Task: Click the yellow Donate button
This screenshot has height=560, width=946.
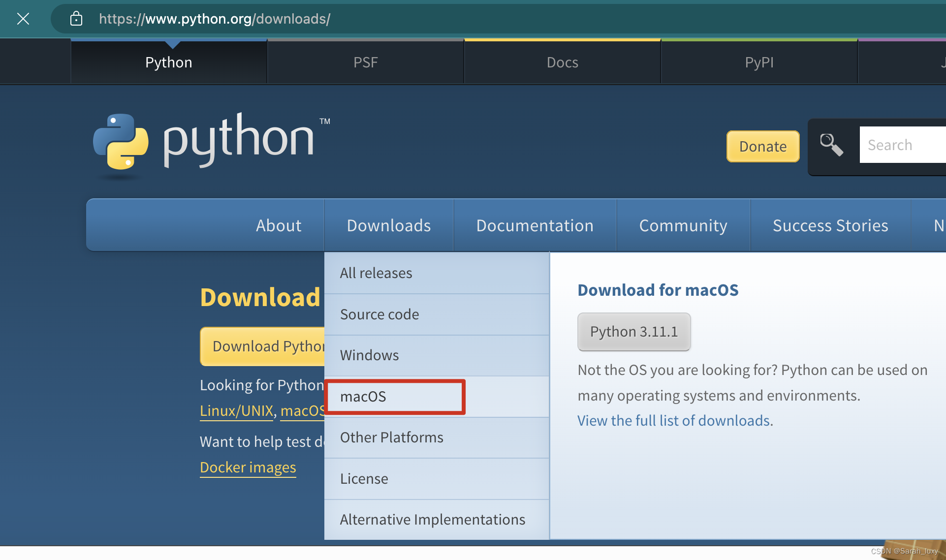Action: pyautogui.click(x=763, y=146)
